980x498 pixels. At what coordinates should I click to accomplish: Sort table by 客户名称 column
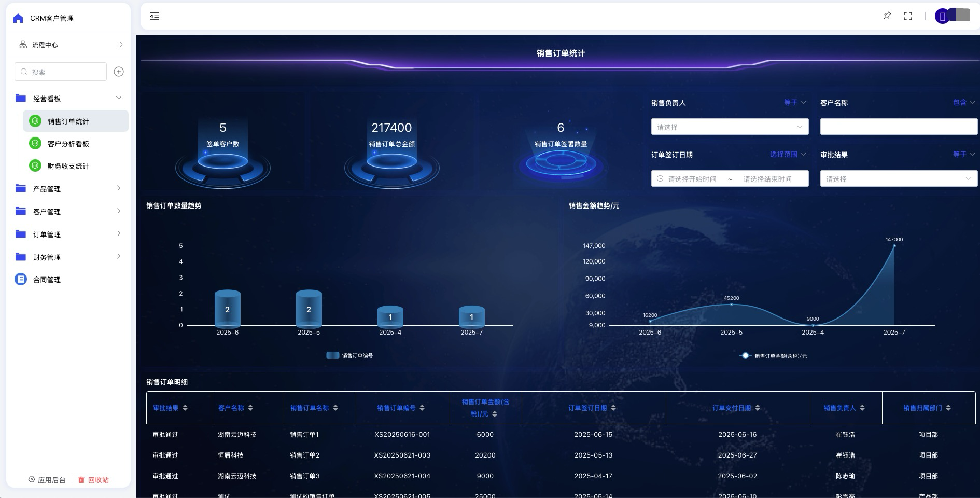250,408
